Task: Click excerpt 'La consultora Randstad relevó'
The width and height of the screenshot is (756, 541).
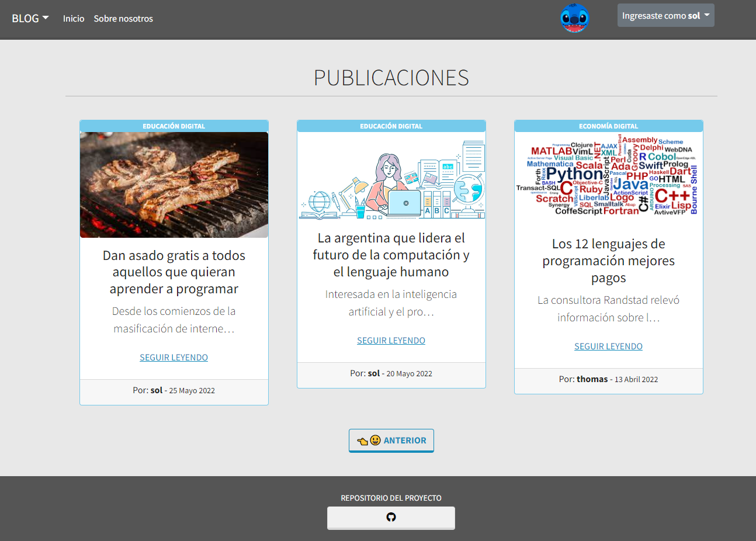Action: (x=608, y=308)
